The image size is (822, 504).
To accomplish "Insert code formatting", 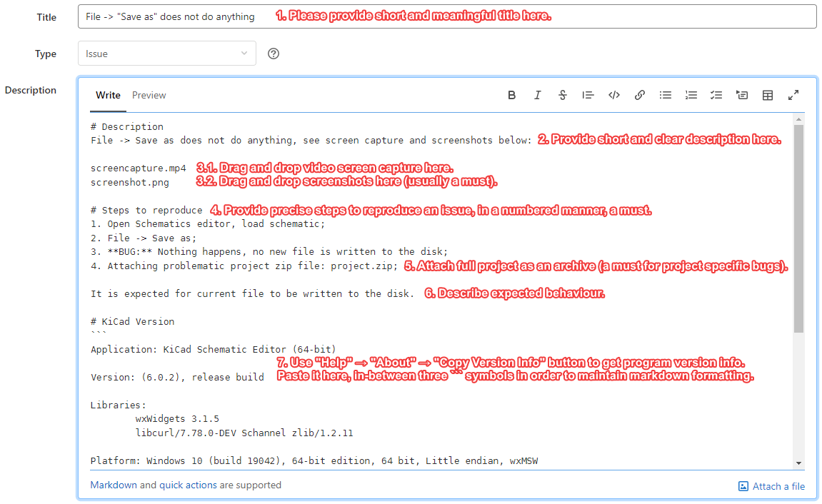I will point(614,95).
